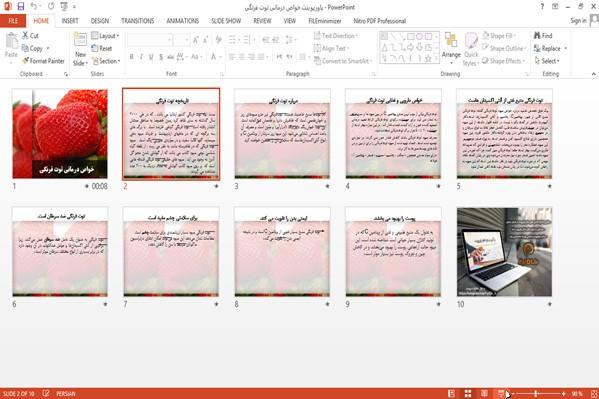Switch to Normal view in status bar
Screen dimensions: 599x399
tap(451, 393)
